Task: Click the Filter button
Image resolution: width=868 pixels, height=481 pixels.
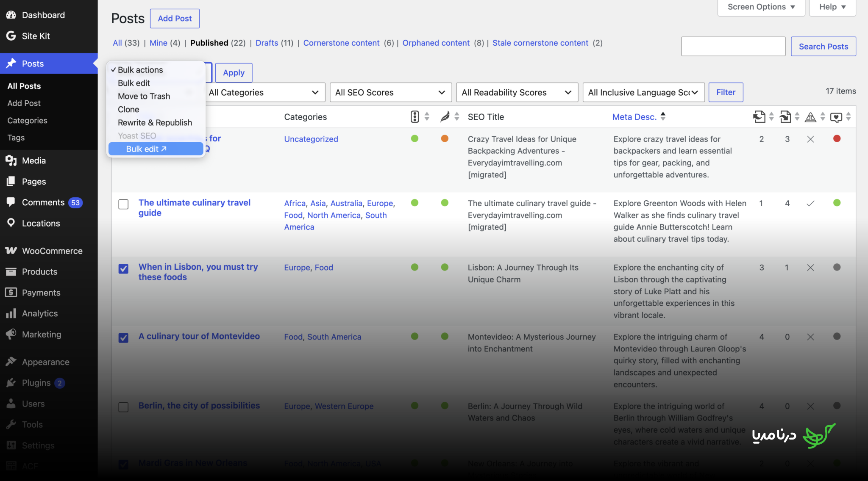Action: coord(726,92)
